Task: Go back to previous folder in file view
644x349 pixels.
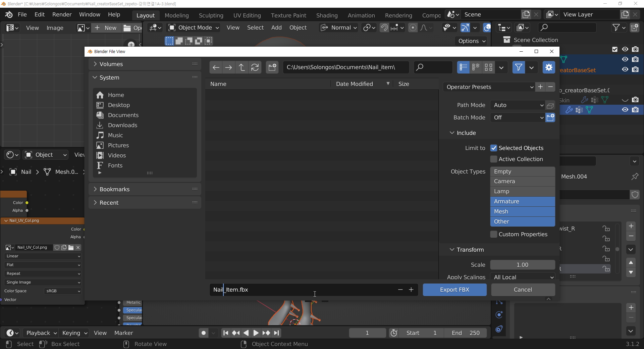Action: tap(216, 67)
